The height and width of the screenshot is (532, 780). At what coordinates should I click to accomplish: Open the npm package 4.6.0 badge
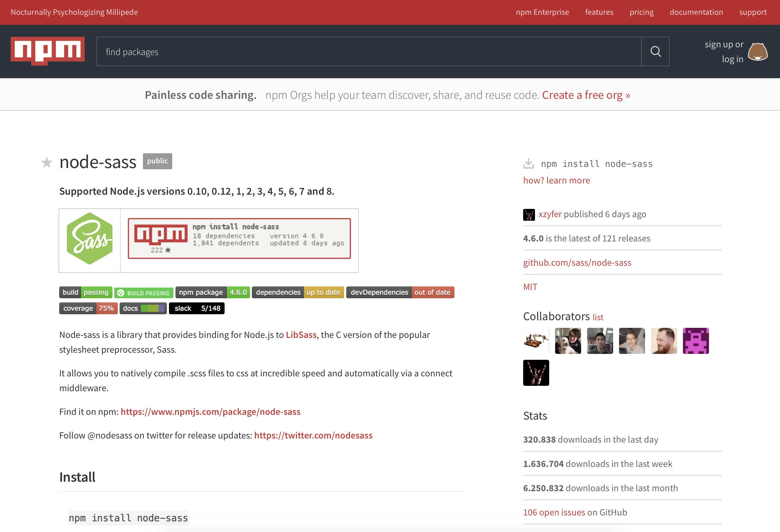213,292
